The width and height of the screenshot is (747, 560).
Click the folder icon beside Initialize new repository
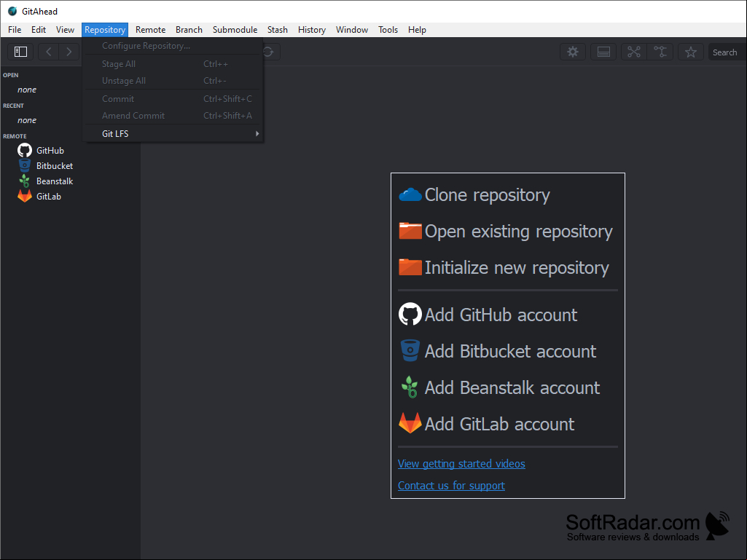pyautogui.click(x=410, y=267)
